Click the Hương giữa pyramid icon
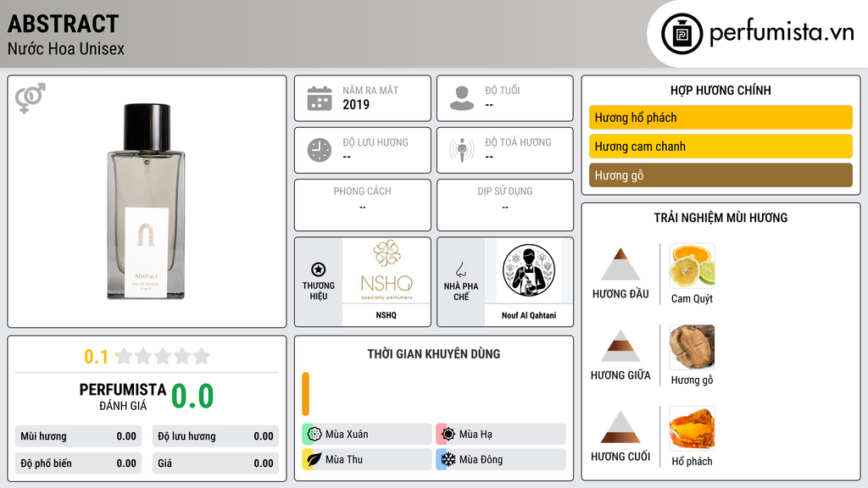Viewport: 868px width, 488px height. pos(620,346)
